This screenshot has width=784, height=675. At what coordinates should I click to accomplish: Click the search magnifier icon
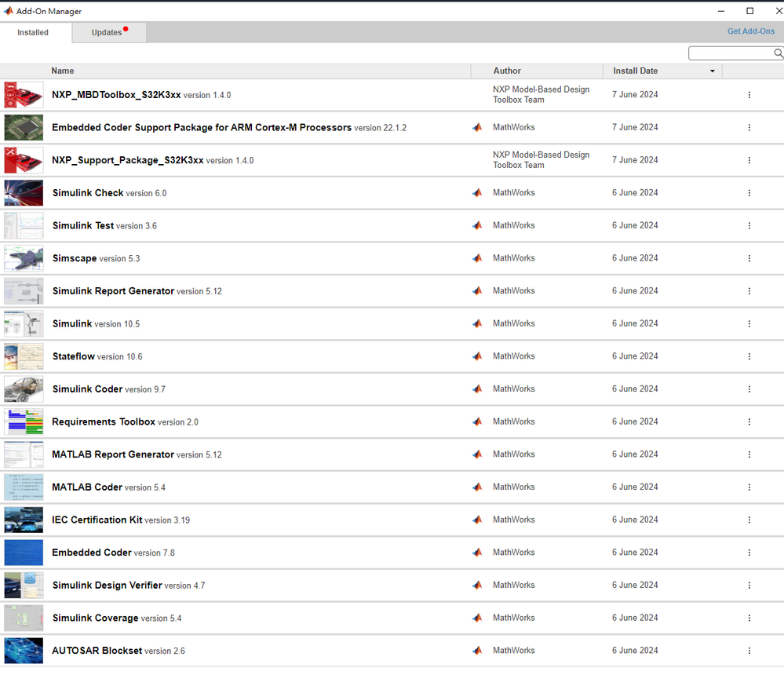click(778, 53)
